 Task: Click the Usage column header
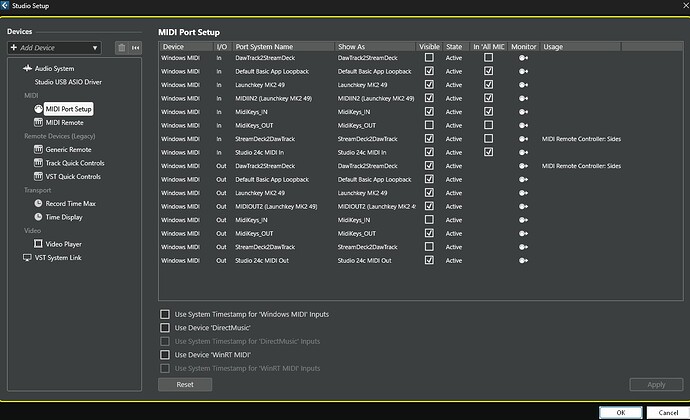580,47
